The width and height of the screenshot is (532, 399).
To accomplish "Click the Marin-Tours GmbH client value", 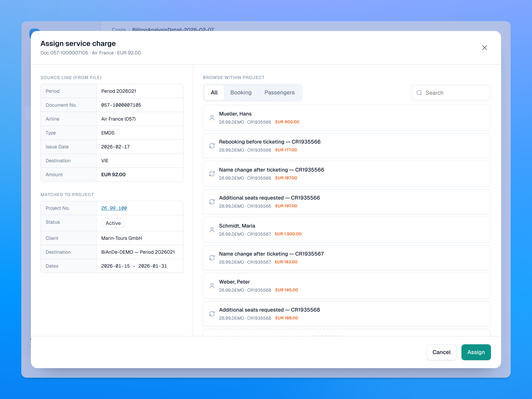I will (122, 238).
